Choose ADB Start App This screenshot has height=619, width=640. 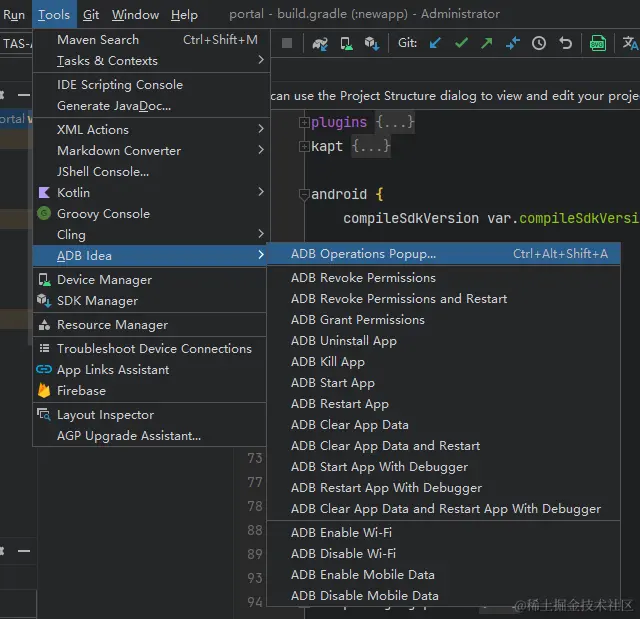pyautogui.click(x=444, y=383)
